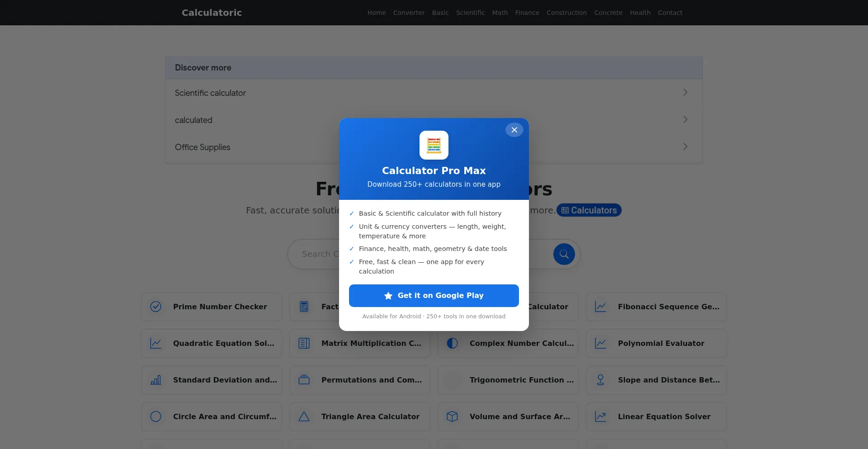
Task: Click the Prime Number Checker checkmark icon
Action: click(156, 307)
